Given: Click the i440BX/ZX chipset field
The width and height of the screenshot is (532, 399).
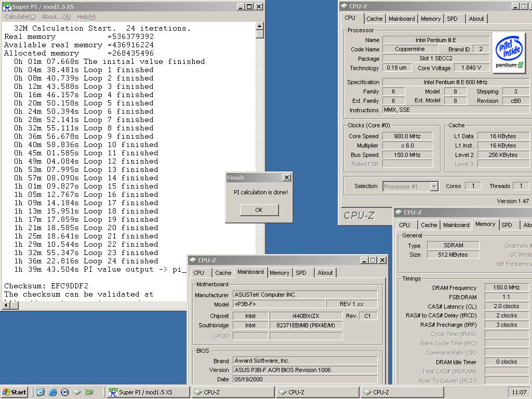Looking at the screenshot, I should [x=305, y=316].
